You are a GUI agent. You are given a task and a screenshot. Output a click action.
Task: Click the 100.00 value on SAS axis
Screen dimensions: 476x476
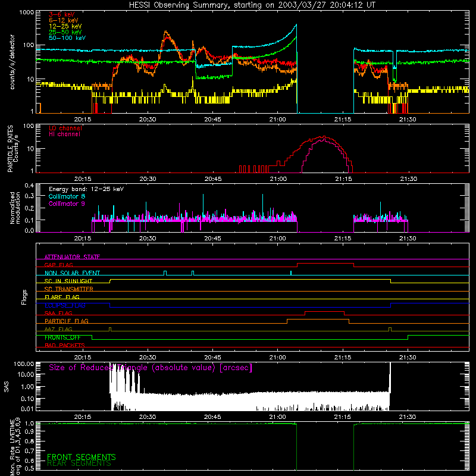24,364
